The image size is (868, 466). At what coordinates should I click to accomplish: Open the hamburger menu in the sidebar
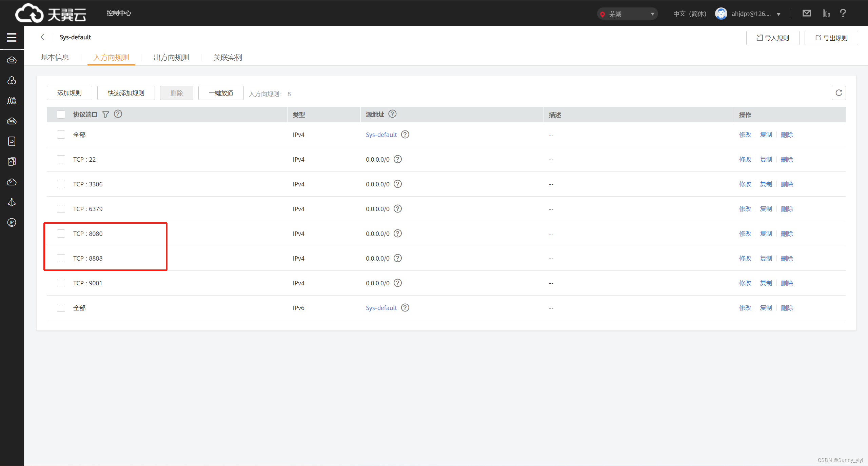[12, 37]
